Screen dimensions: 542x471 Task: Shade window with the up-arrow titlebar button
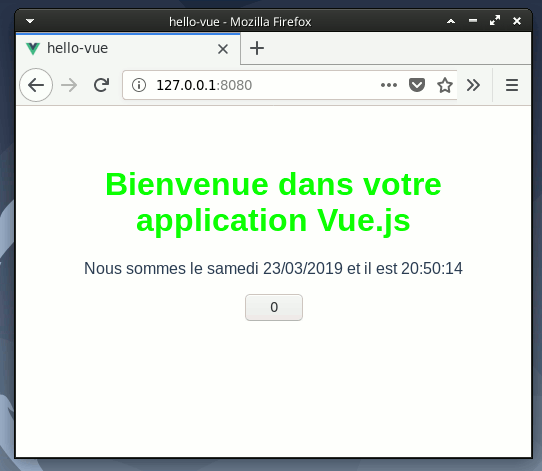(x=451, y=21)
